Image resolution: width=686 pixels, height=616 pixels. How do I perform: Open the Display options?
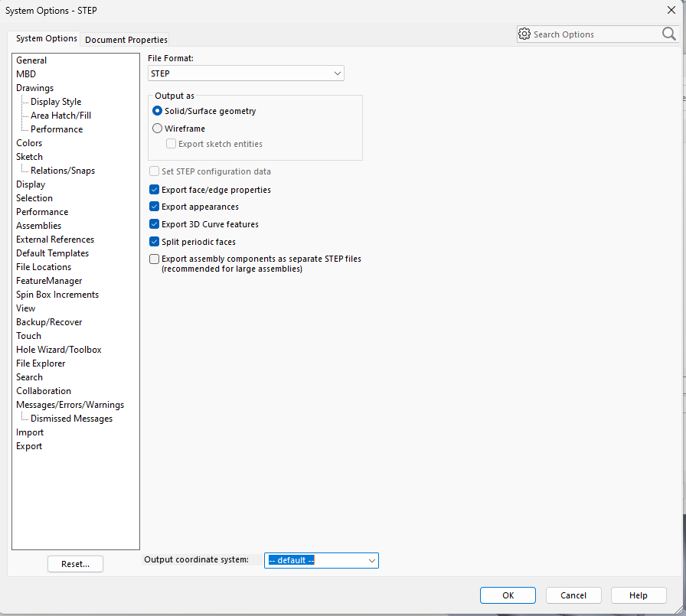[x=31, y=184]
